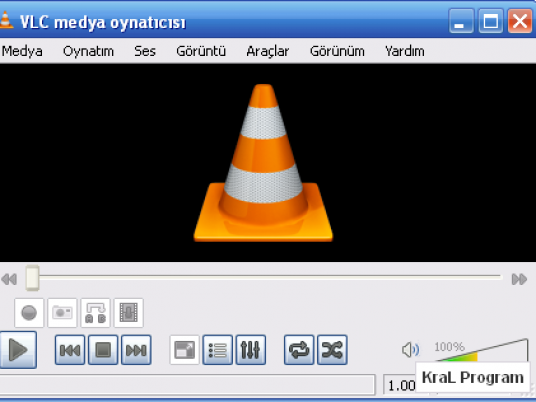Open the Ses menu
This screenshot has width=536, height=402.
(145, 51)
